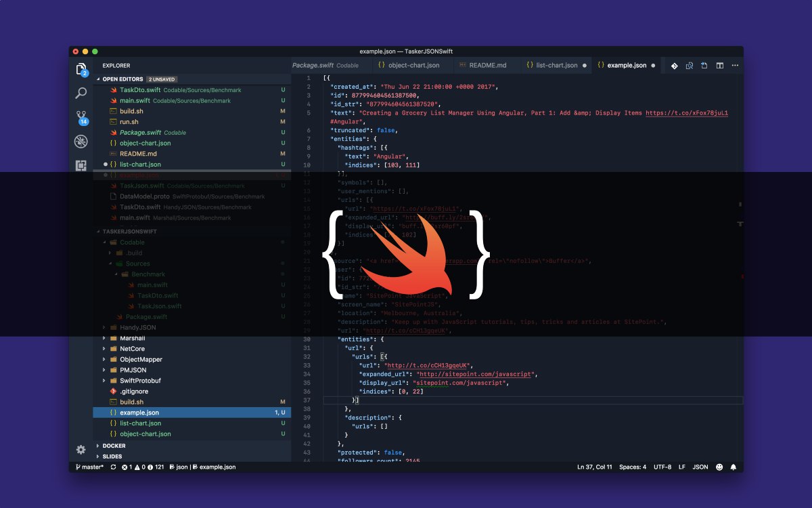Click the git diamond icon in editor toolbar
Image resolution: width=812 pixels, height=508 pixels.
coord(674,66)
